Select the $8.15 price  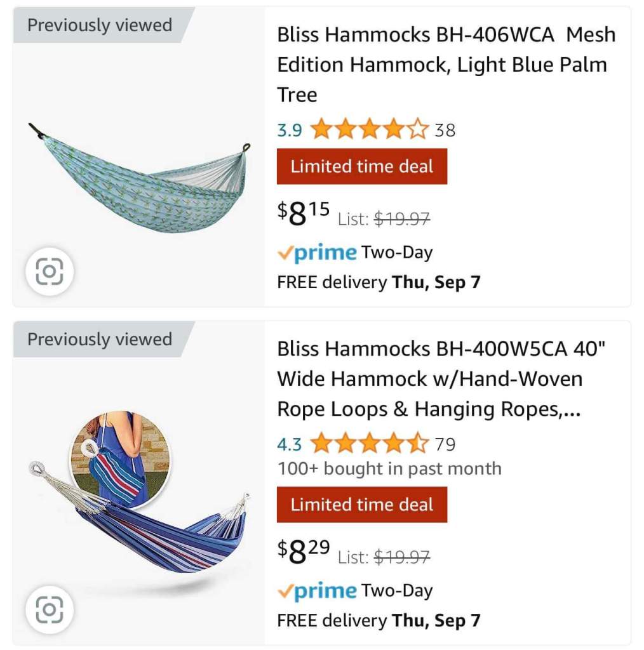303,215
